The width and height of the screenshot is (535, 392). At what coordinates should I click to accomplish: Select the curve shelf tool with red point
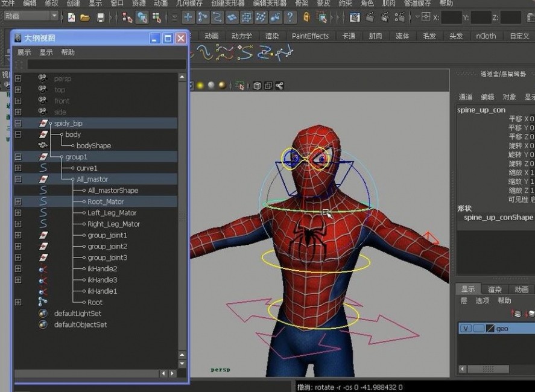pos(245,52)
